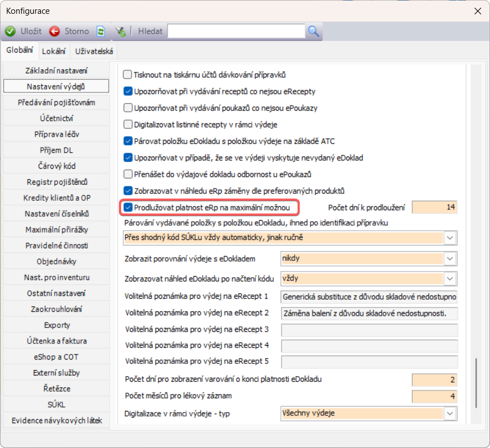Toggle Párovat položku eDokladu na základě ATC
490x448 pixels.
(128, 141)
